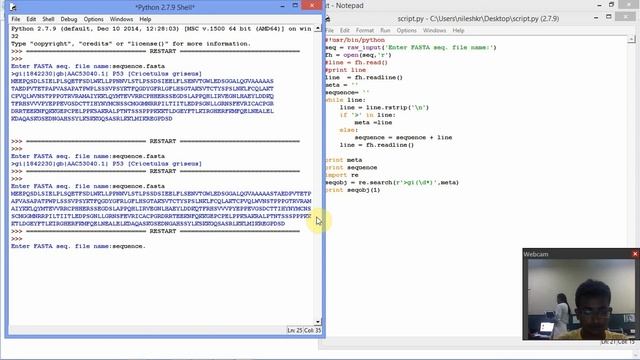Image resolution: width=640 pixels, height=360 pixels.
Task: Click the 'import re' code line
Action: click(342, 175)
